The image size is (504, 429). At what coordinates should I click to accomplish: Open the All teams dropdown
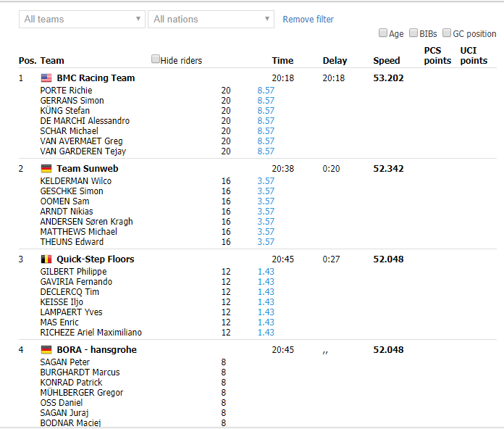coord(82,20)
